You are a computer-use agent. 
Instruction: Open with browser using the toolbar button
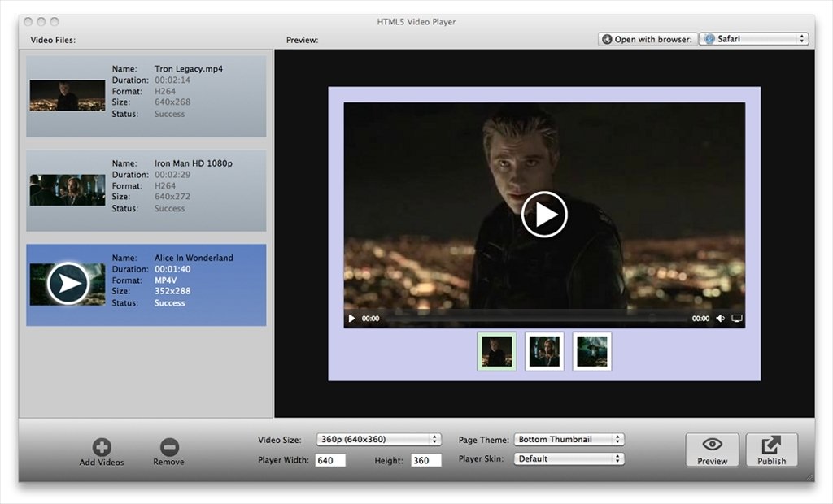pyautogui.click(x=647, y=38)
